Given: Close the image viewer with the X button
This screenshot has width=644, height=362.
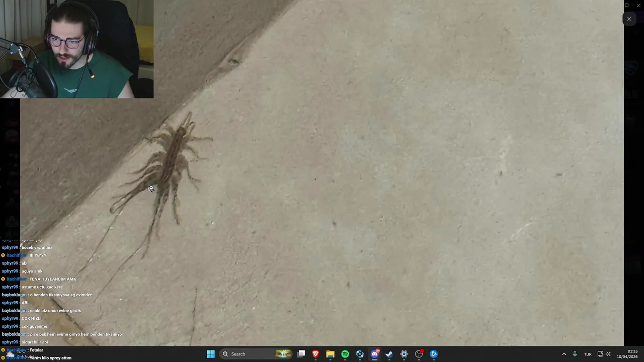Looking at the screenshot, I should point(629,19).
